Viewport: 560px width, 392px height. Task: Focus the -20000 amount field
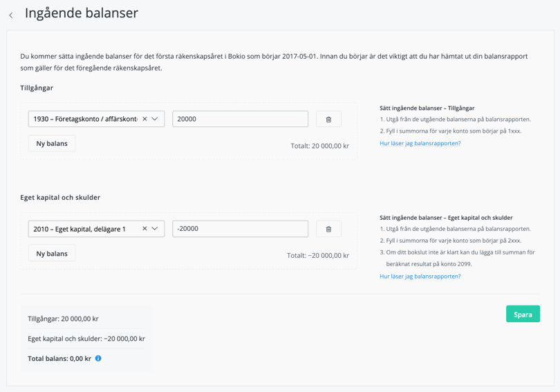coord(240,229)
